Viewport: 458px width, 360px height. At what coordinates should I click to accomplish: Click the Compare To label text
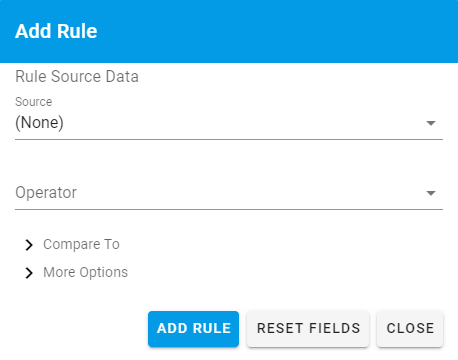(81, 244)
